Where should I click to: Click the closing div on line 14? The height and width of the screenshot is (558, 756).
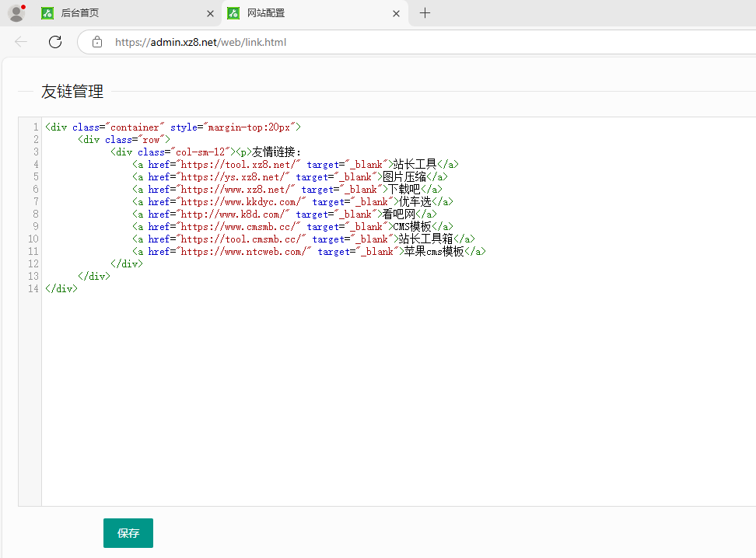click(x=61, y=289)
